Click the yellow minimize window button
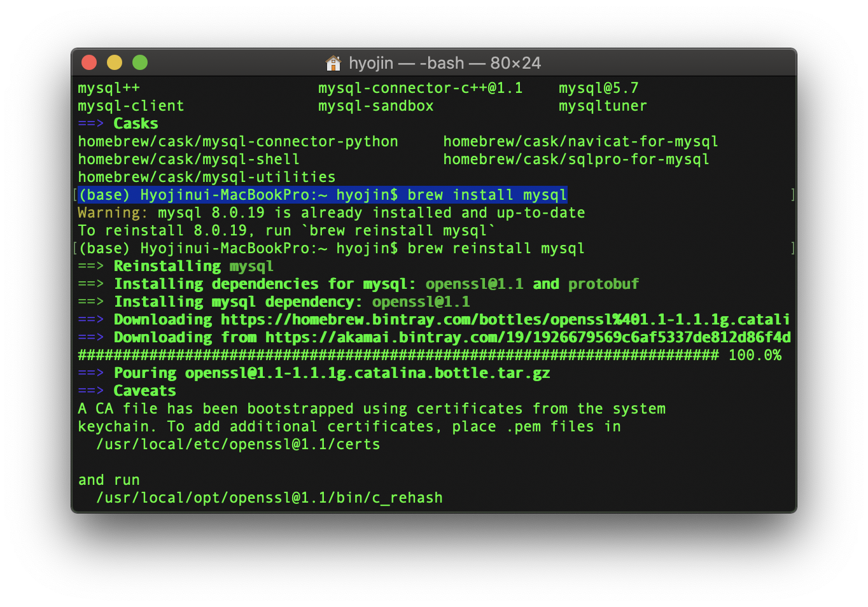The width and height of the screenshot is (868, 607). click(115, 62)
